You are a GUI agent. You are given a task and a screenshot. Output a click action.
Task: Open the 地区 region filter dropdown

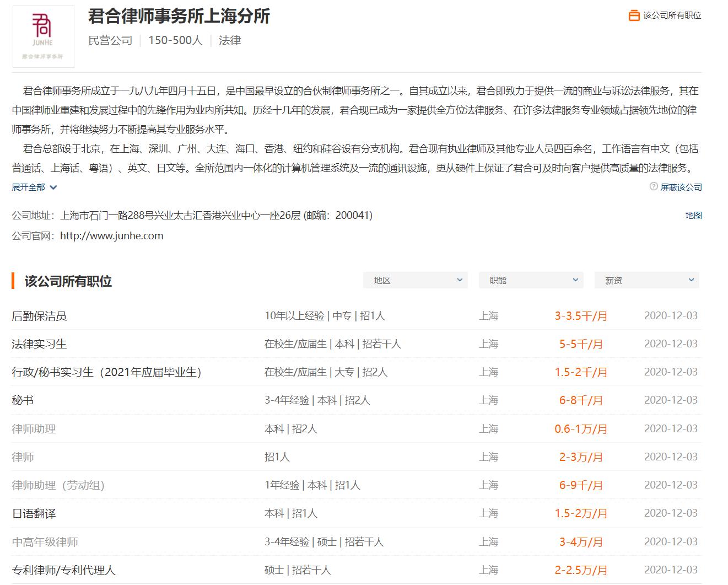click(415, 281)
